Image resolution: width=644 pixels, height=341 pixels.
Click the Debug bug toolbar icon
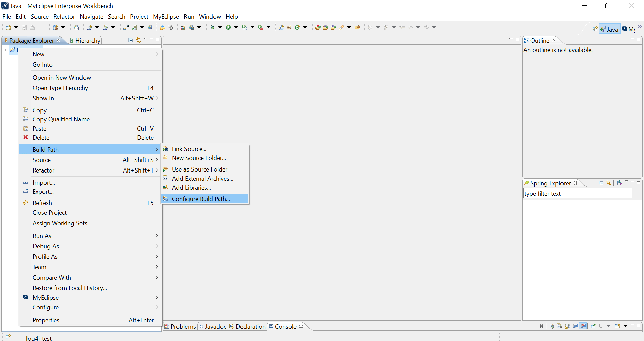[212, 27]
